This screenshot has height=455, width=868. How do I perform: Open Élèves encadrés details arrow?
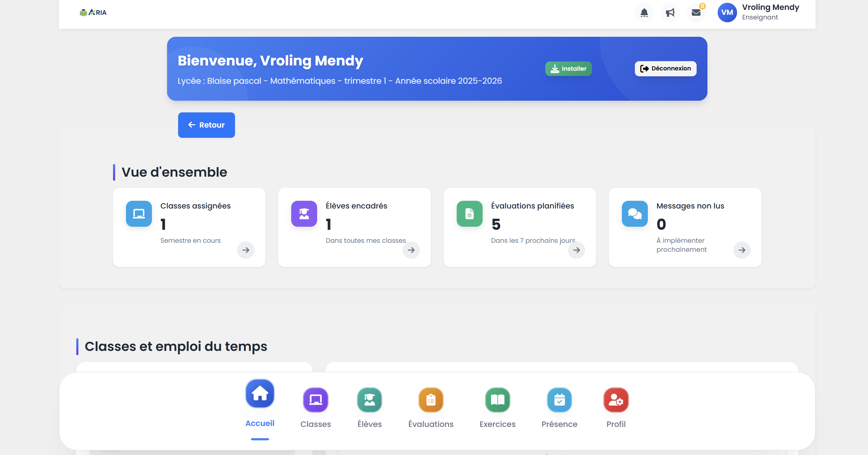411,250
